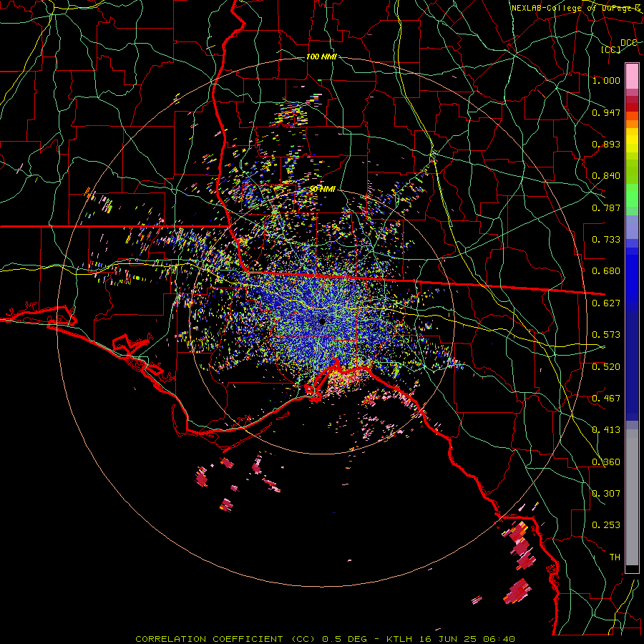The image size is (644, 644).
Task: Click the 0.893 color scale value
Action: 606,144
